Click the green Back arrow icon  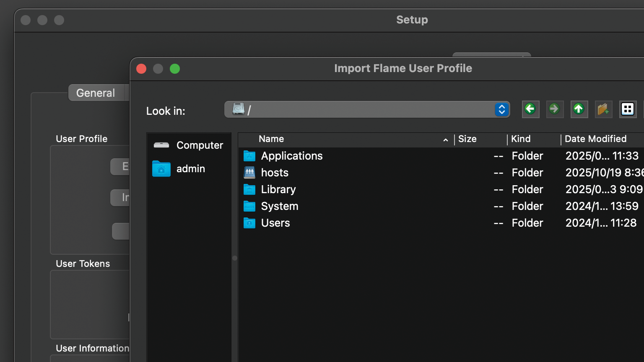coord(530,109)
